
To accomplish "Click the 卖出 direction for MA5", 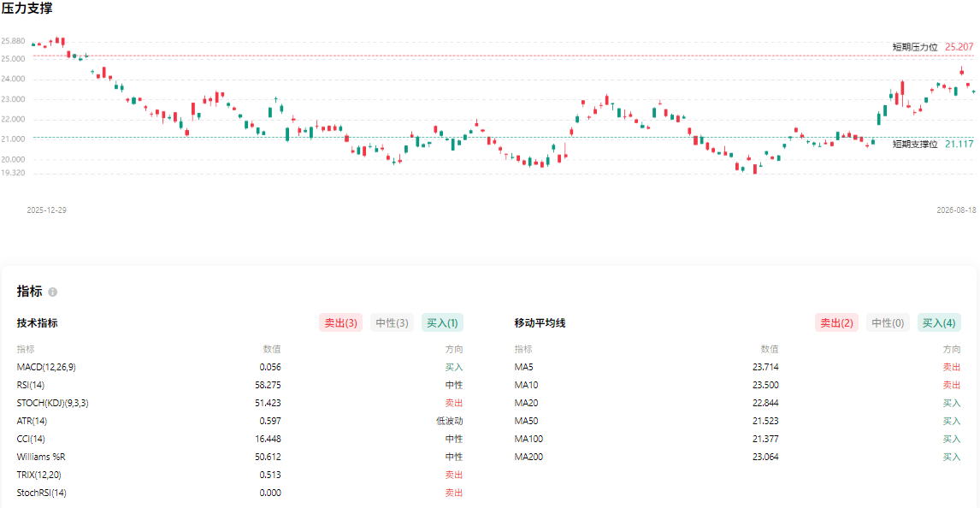I will [952, 368].
